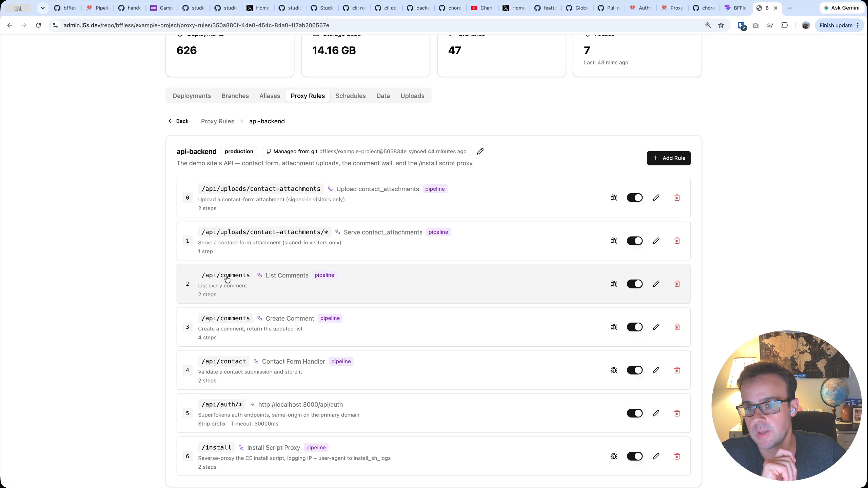Open the Chrome Finish update menu
The width and height of the screenshot is (868, 488).
coord(840,25)
